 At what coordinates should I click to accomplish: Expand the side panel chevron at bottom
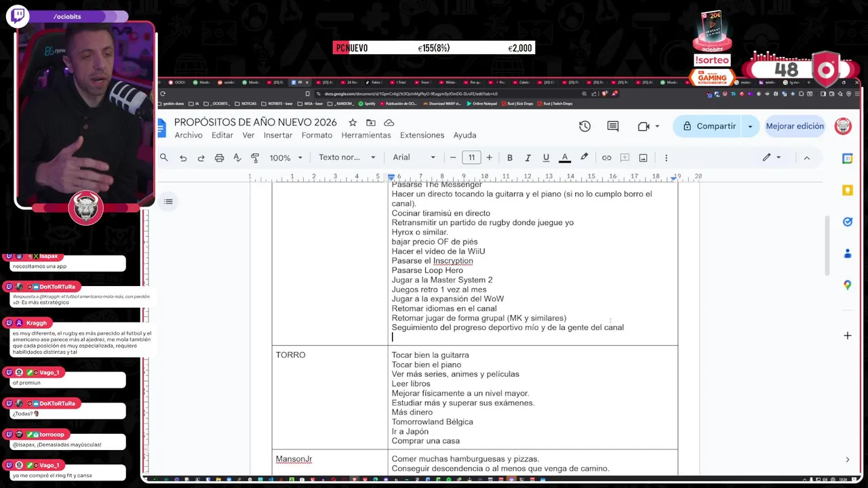pyautogui.click(x=847, y=460)
